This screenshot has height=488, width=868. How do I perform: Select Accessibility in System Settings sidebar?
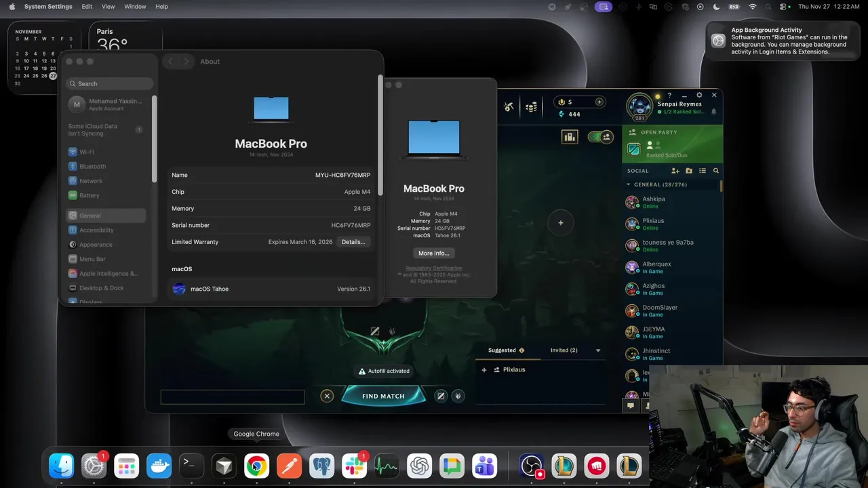tap(106, 230)
